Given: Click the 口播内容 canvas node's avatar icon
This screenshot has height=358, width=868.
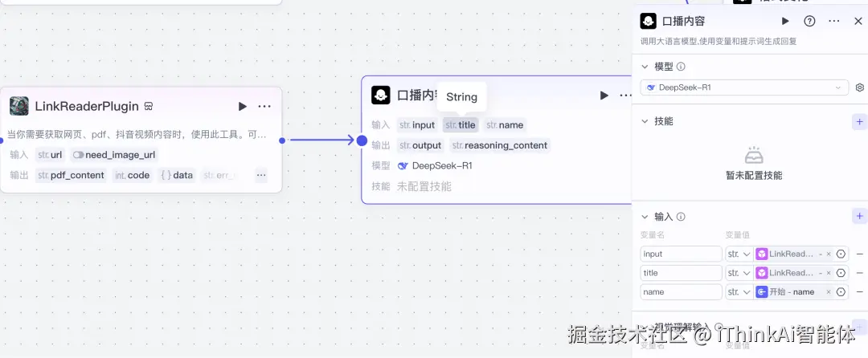Looking at the screenshot, I should pos(381,95).
